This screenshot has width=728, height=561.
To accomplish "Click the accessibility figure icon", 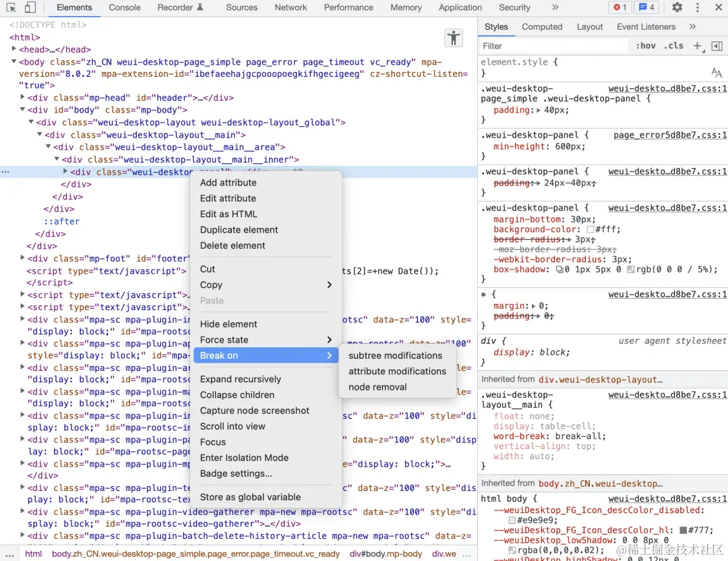I will click(454, 38).
